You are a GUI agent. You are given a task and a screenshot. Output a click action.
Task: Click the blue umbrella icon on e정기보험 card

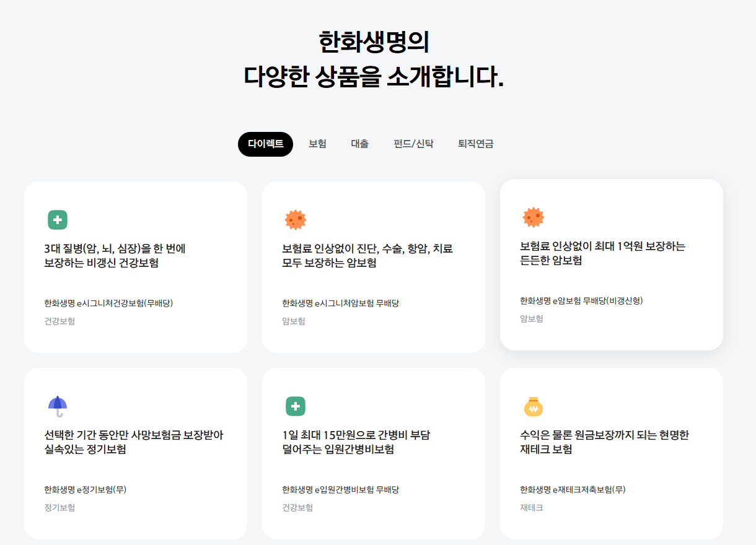click(x=58, y=406)
